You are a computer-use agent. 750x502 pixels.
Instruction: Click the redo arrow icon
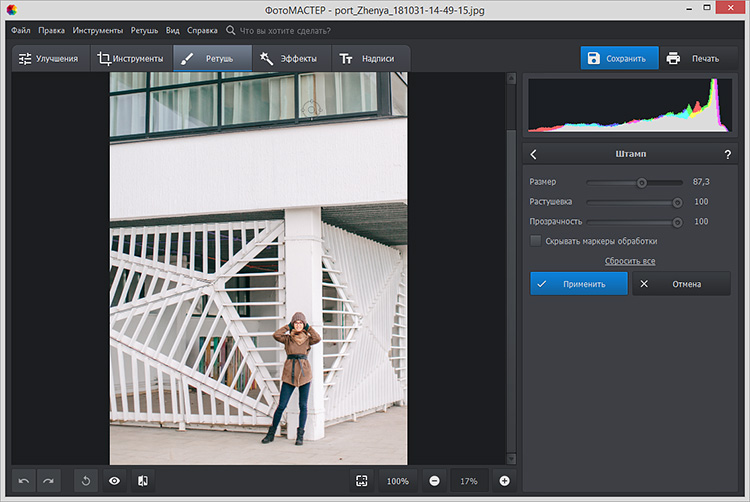(x=49, y=481)
